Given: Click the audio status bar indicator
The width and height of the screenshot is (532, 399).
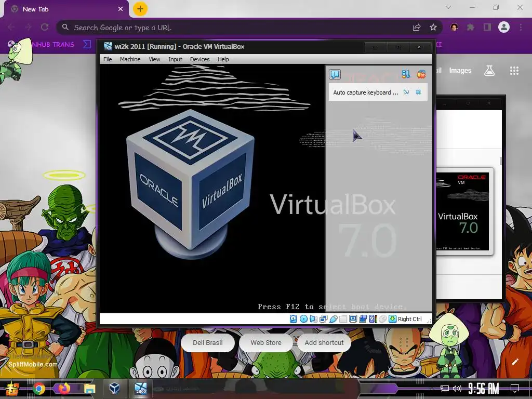Looking at the screenshot, I should point(313,319).
